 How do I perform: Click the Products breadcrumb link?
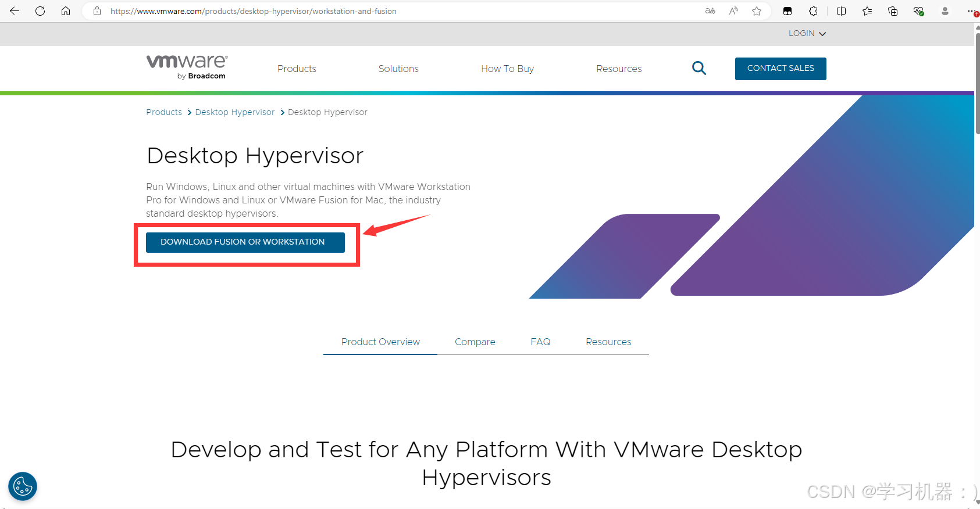pos(164,112)
